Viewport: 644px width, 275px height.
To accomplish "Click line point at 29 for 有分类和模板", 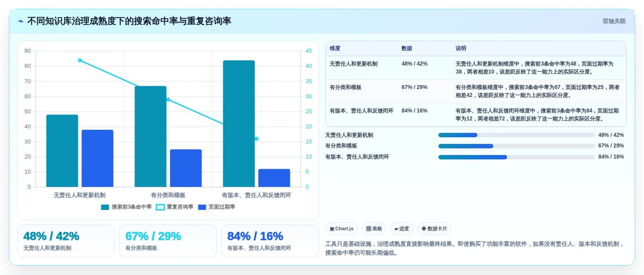I will pyautogui.click(x=168, y=100).
